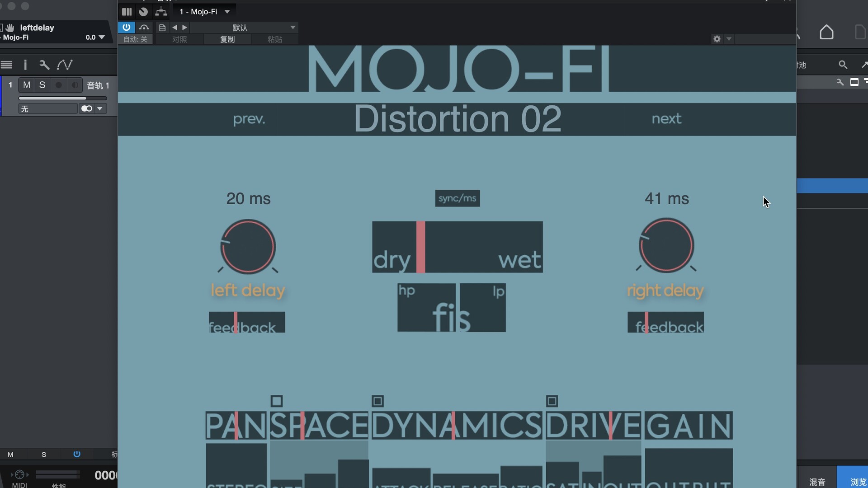Viewport: 868px width, 488px height.
Task: Toggle monitor on 音轨 1
Action: click(x=75, y=85)
